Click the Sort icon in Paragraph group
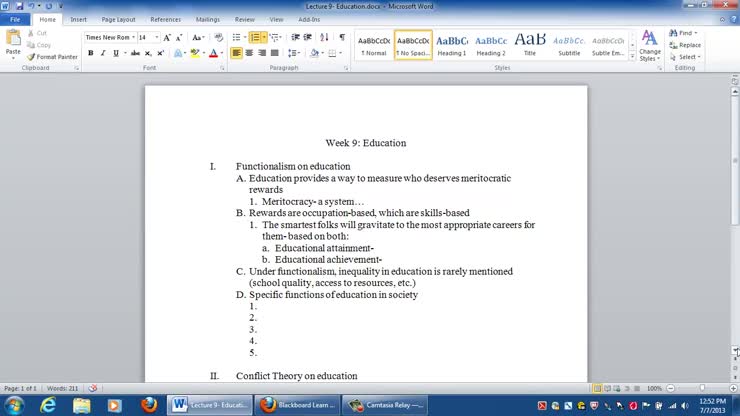 (324, 37)
